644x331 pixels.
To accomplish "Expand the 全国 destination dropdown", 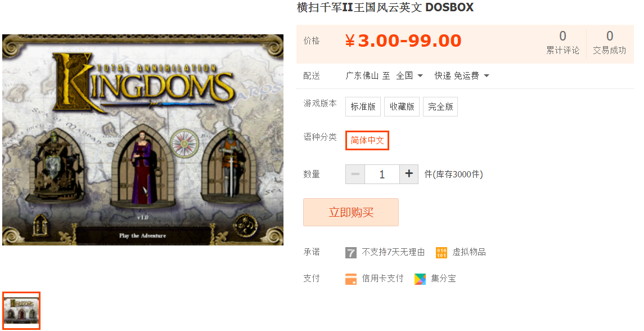I will (409, 75).
